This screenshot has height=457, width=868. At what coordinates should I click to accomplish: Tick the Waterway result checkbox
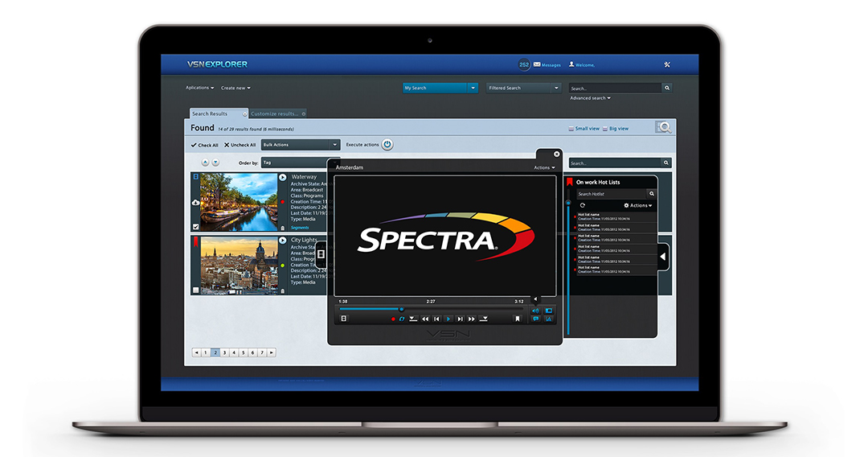(195, 227)
